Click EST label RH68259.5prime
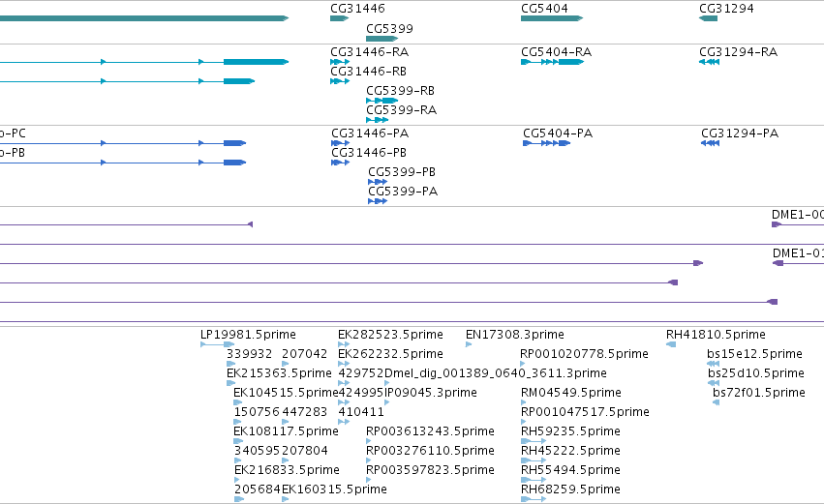This screenshot has height=504, width=824. pos(570,490)
